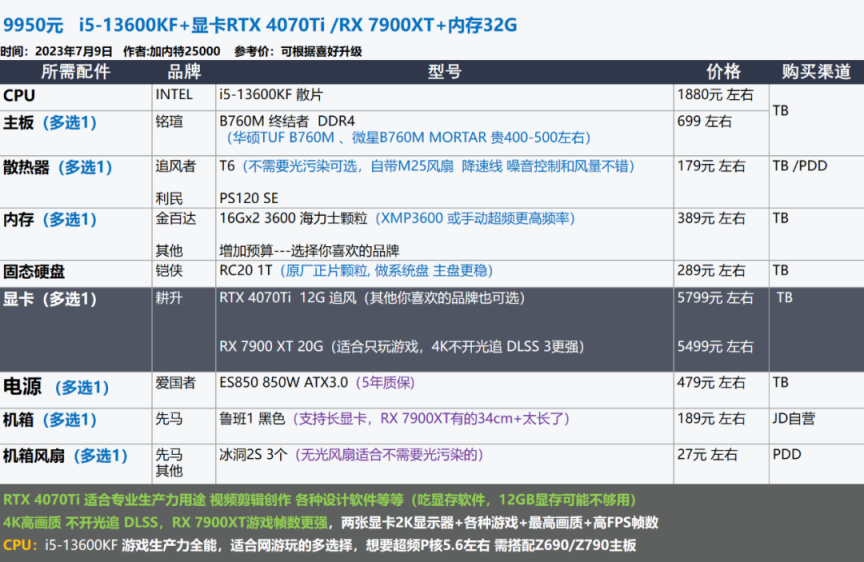Select '冰洞2S 3个' fan model text
Image resolution: width=864 pixels, height=562 pixels.
click(x=253, y=455)
